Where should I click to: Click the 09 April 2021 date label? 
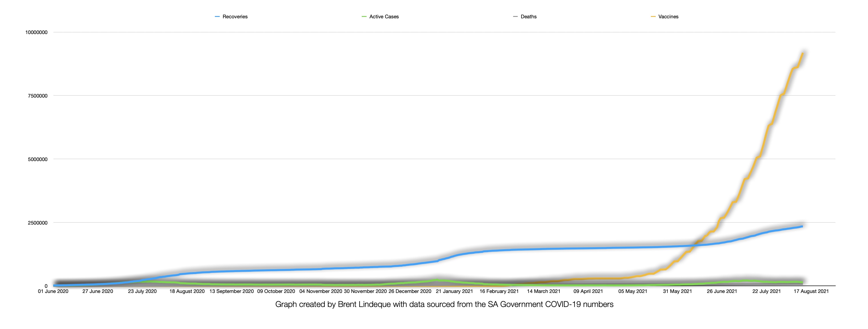click(588, 291)
